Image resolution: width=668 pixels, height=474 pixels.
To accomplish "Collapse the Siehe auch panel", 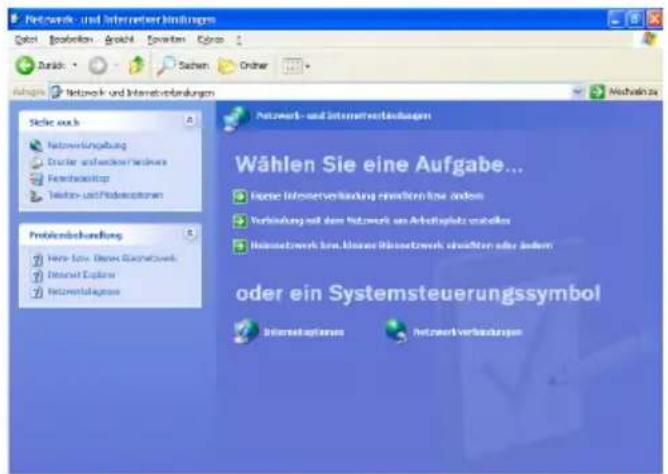I will 190,121.
